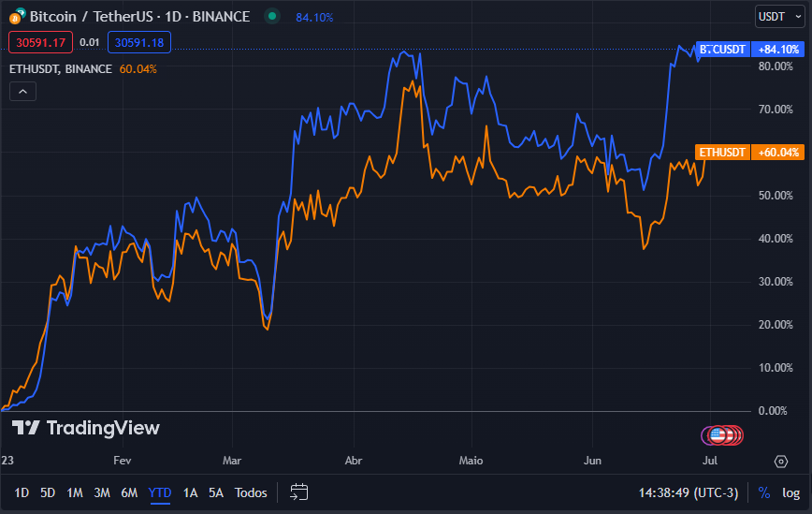This screenshot has width=812, height=514.
Task: Click the +84.10% value tag
Action: tap(777, 50)
